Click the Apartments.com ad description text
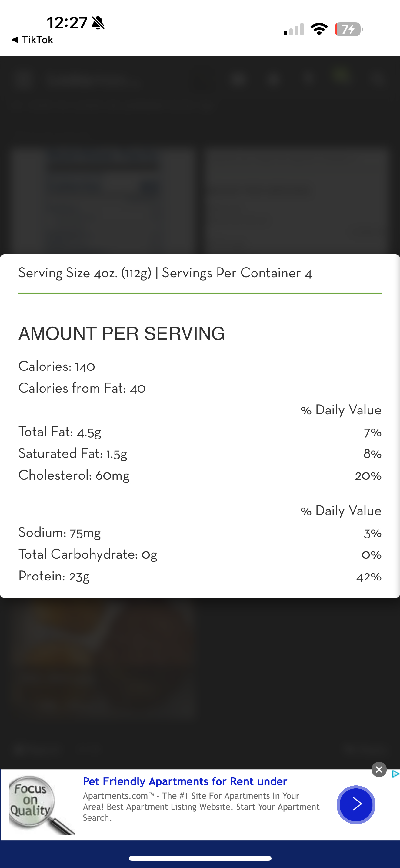This screenshot has width=400, height=868. (x=201, y=807)
